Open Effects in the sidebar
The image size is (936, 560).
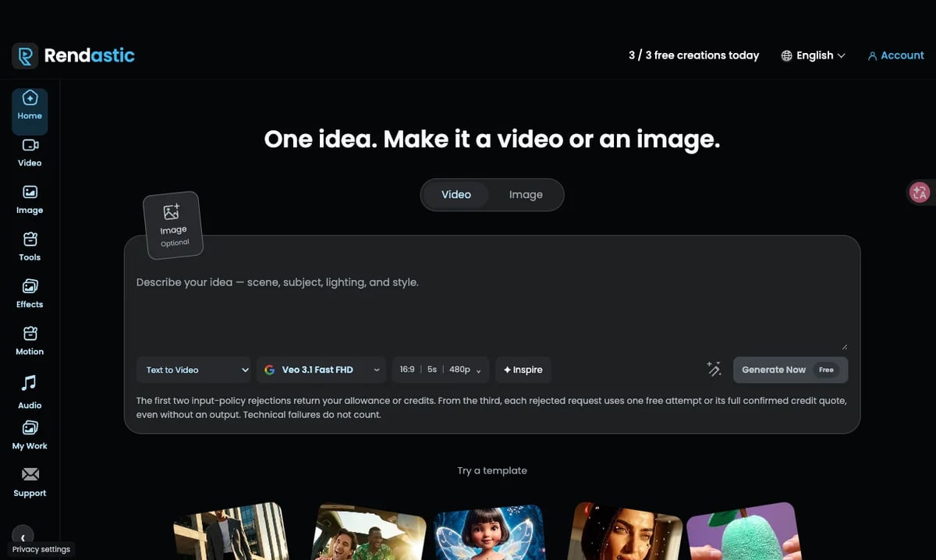[30, 294]
